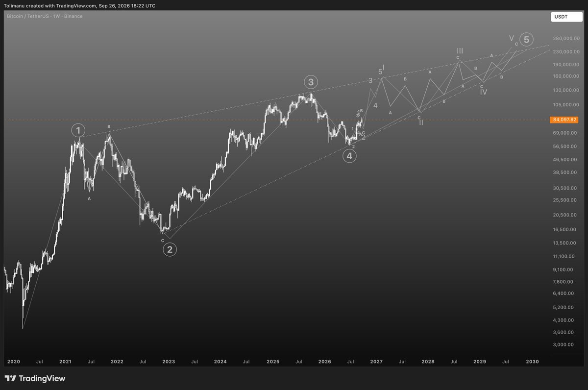Screen dimensions: 588x390
Task: Click the TradingView logo at the bottom
Action: [35, 378]
